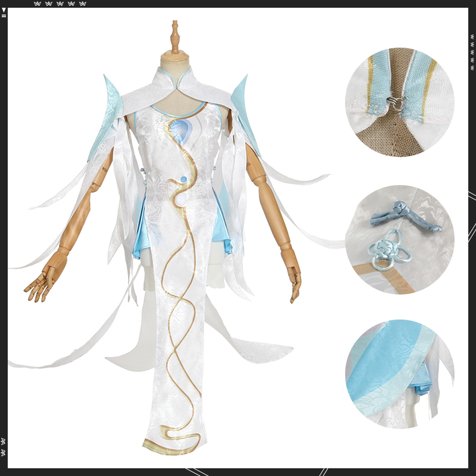View the blue knot button detail circle
Viewport: 476px width, 476px height.
[400, 240]
